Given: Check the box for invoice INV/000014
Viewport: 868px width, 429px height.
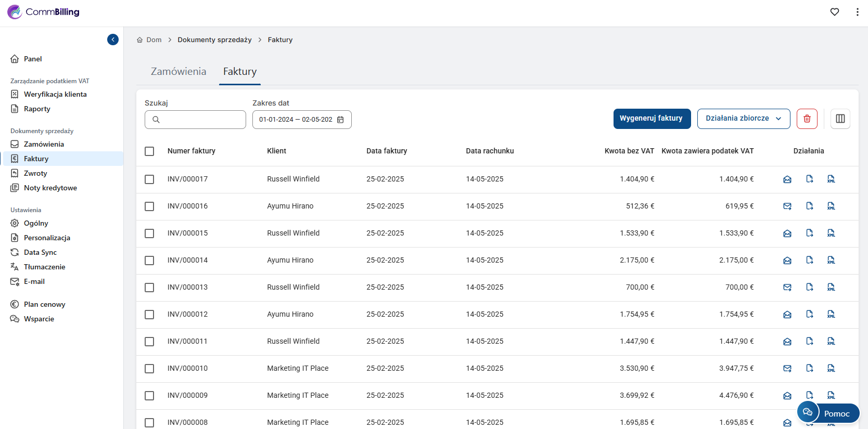Looking at the screenshot, I should [149, 261].
